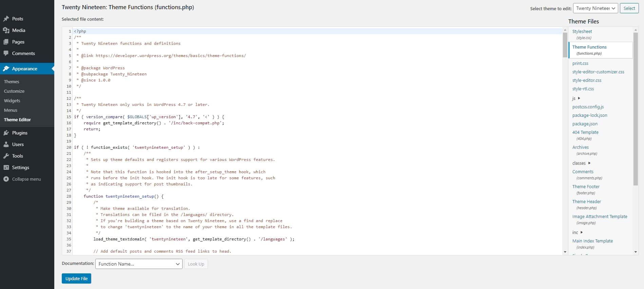Collapse the admin sidebar menu
The width and height of the screenshot is (644, 289).
tap(22, 179)
